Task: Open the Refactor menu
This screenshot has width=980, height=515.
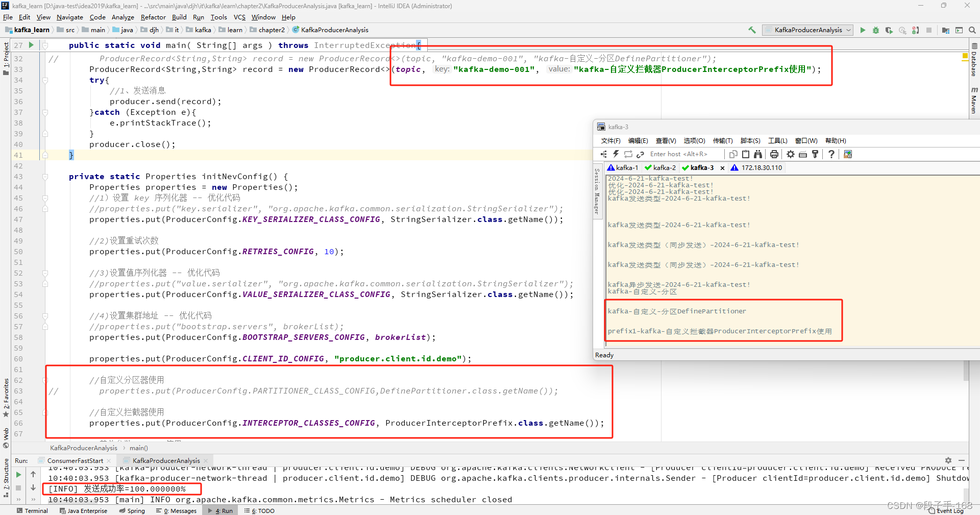Action: click(x=153, y=17)
